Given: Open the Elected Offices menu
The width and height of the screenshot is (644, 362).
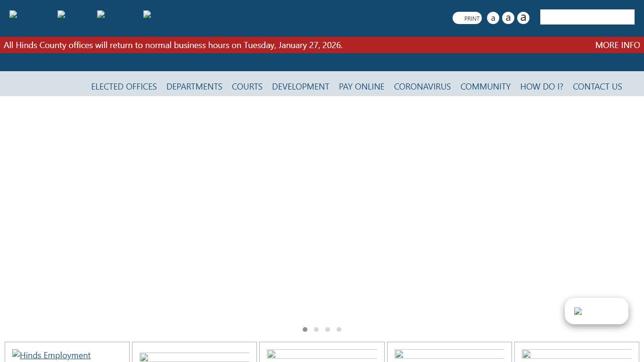Looking at the screenshot, I should (x=124, y=87).
